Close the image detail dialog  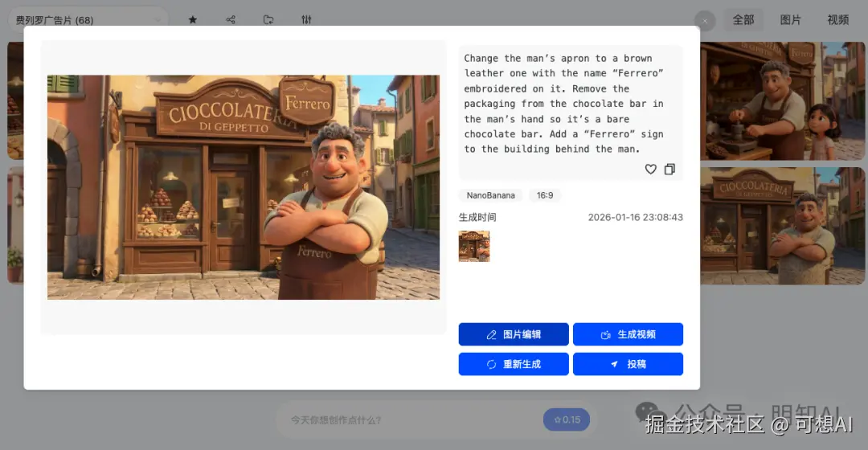pyautogui.click(x=705, y=21)
